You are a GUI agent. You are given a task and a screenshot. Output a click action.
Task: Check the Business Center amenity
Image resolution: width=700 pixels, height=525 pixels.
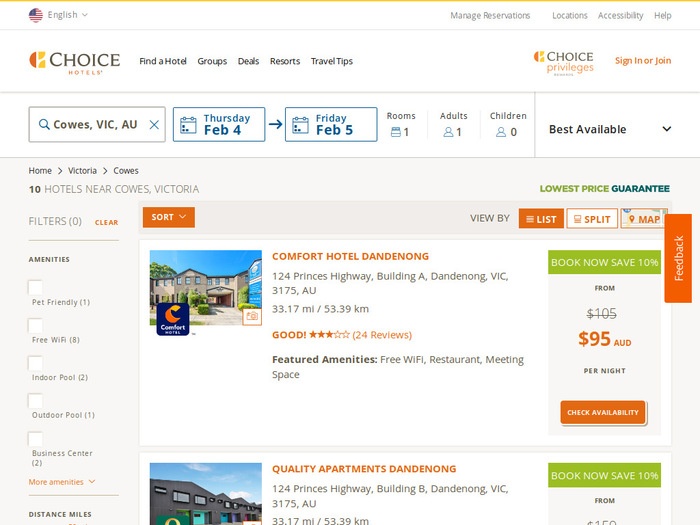[x=35, y=438]
